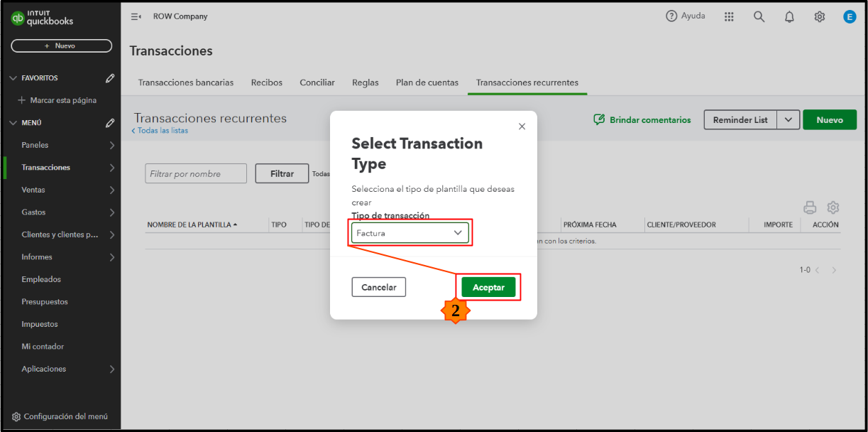Expand Gastos submenu
Viewport: 868px width, 432px height.
pos(111,212)
